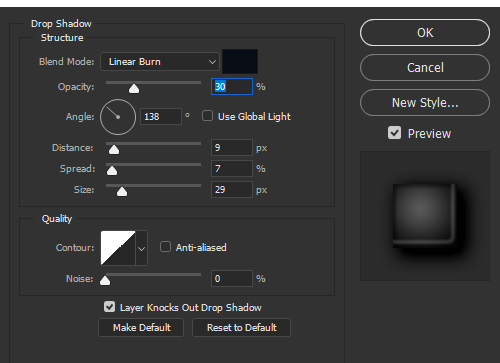Click the Spread slider handle

pos(112,171)
